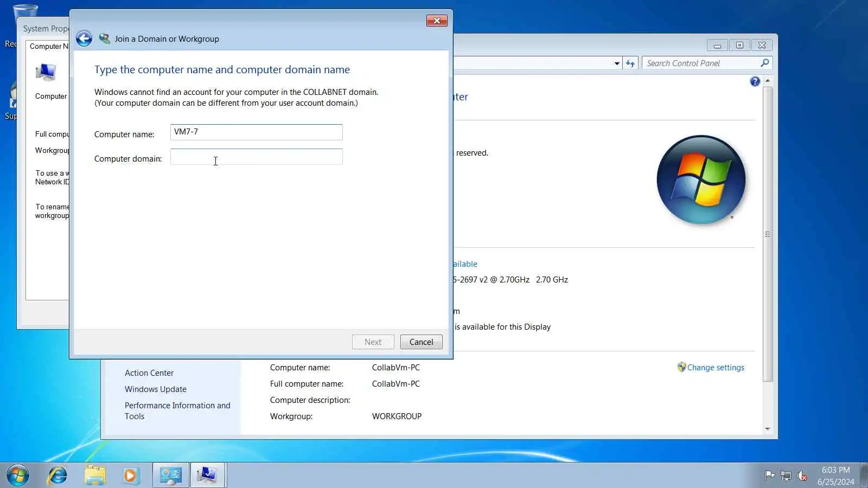This screenshot has height=488, width=868.
Task: Open Windows Media Player from the taskbar
Action: pyautogui.click(x=131, y=476)
